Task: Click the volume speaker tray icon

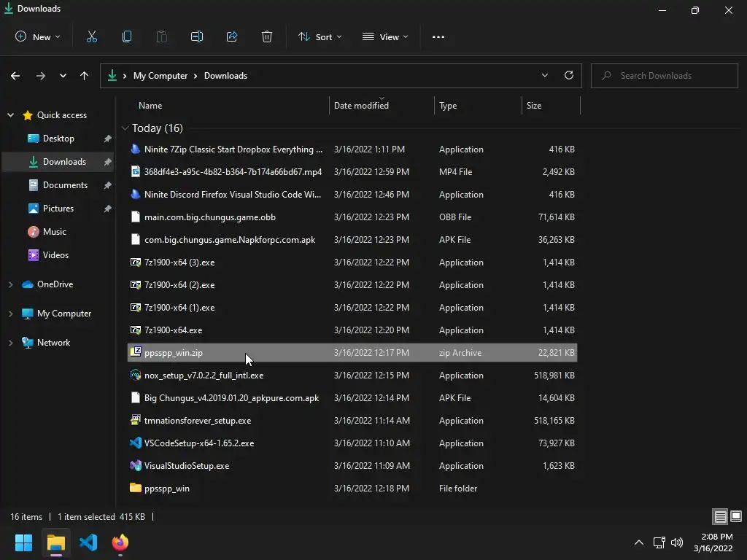Action: pyautogui.click(x=676, y=542)
